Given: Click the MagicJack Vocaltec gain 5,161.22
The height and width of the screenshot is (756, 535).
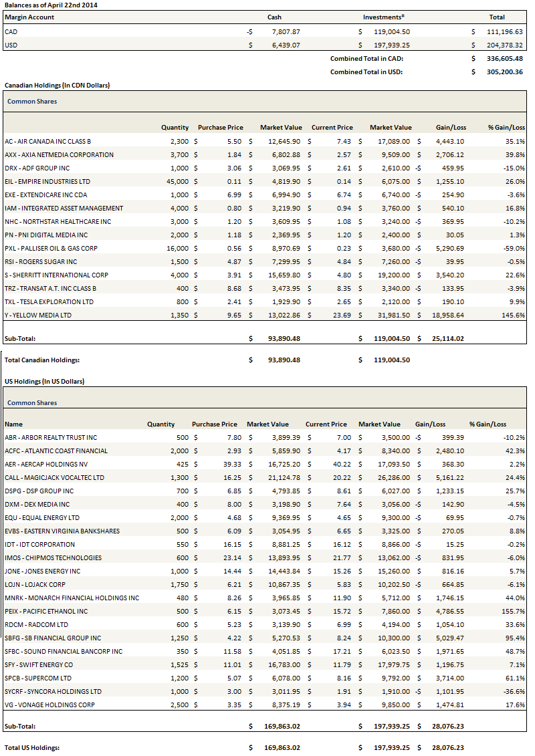Looking at the screenshot, I should click(449, 477).
